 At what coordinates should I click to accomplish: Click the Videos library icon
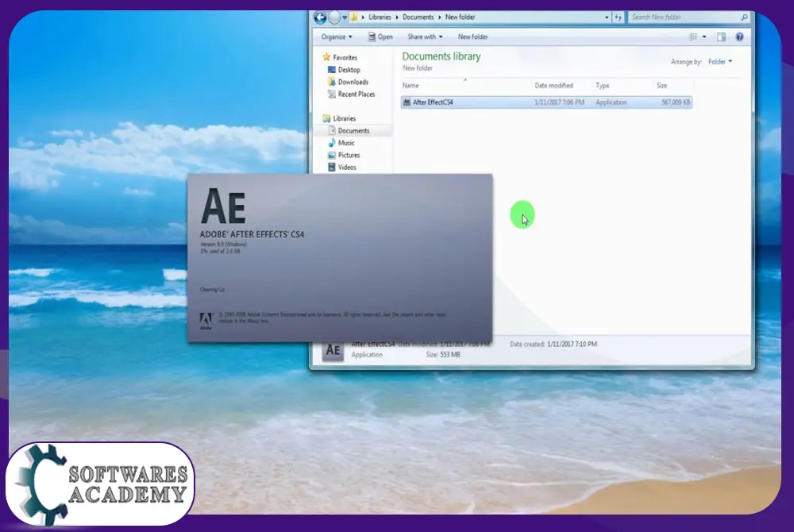(x=332, y=167)
